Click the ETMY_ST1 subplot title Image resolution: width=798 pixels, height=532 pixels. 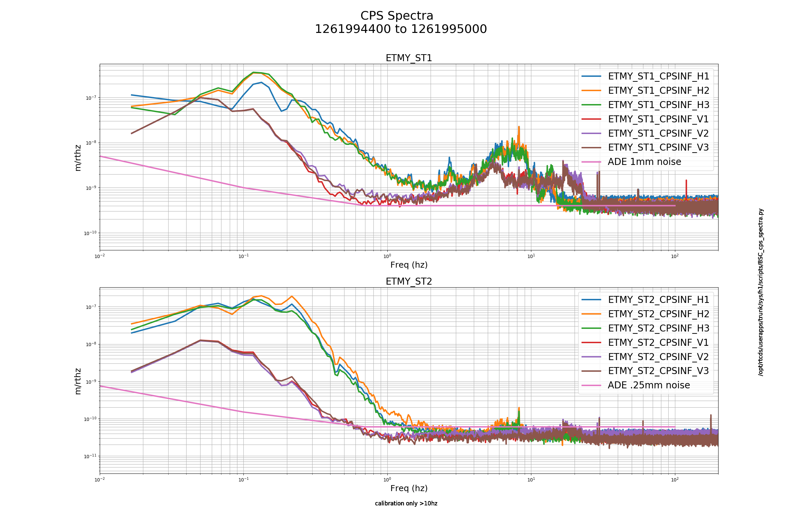409,58
